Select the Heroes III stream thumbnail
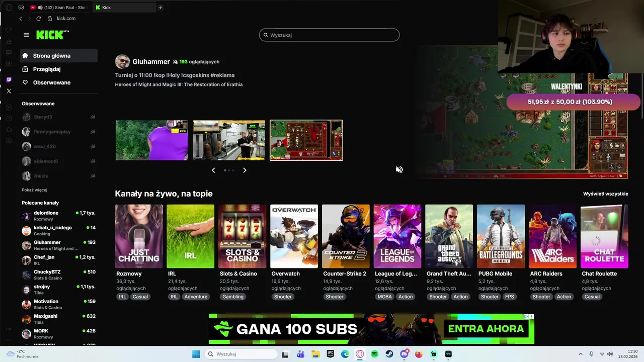644x362 pixels. coord(306,140)
